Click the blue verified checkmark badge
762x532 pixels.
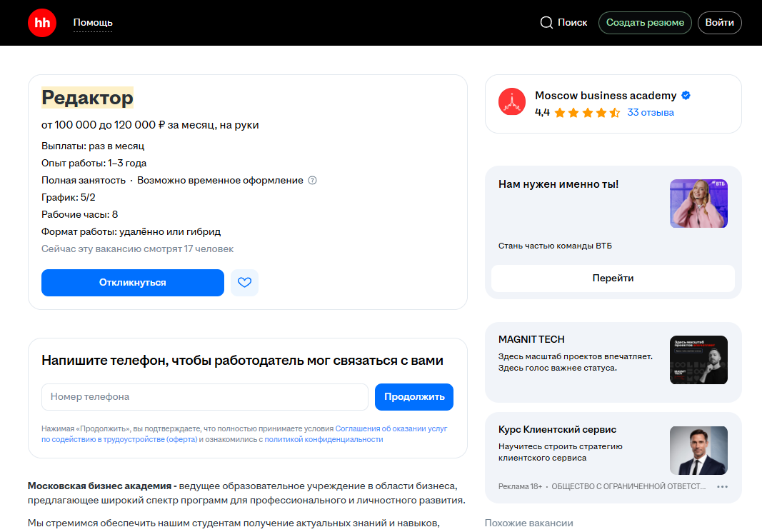pyautogui.click(x=686, y=96)
